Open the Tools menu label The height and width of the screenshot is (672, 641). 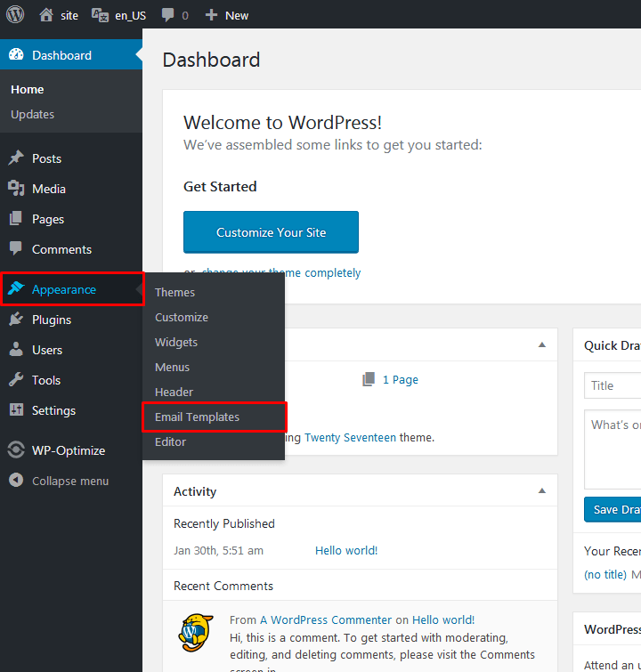point(46,381)
